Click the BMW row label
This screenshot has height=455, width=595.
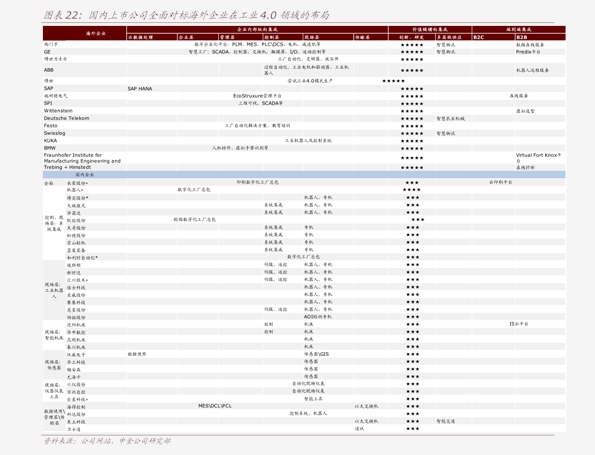pyautogui.click(x=49, y=148)
